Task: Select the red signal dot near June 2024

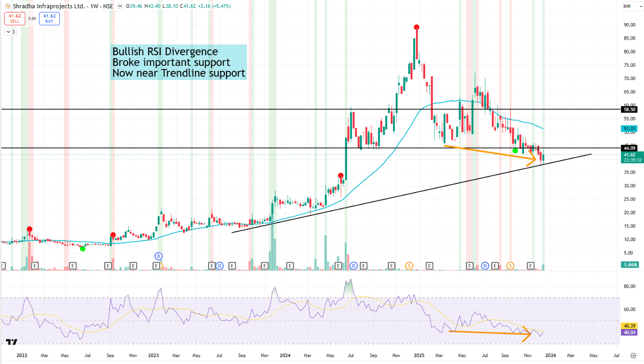Action: click(x=341, y=175)
